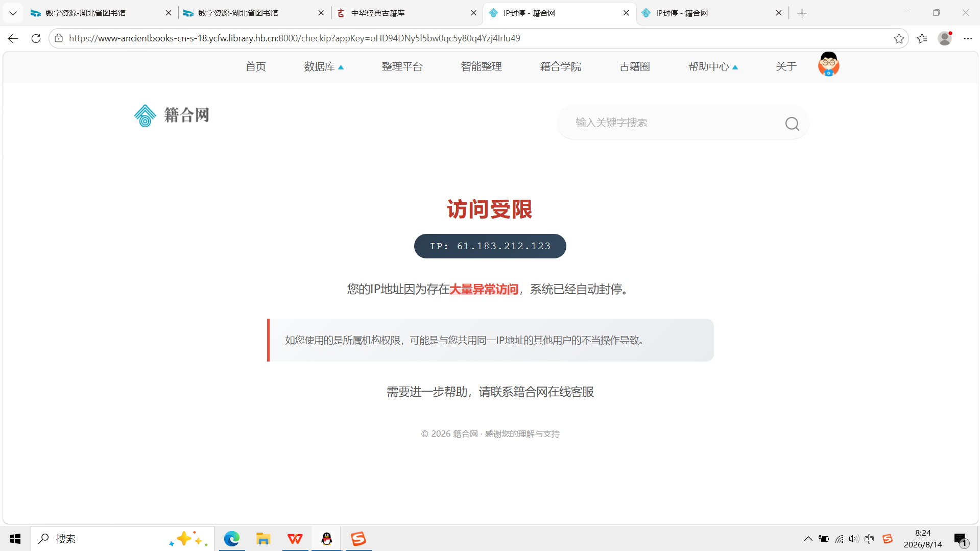Image resolution: width=980 pixels, height=551 pixels.
Task: Open 古籍圈 from navigation
Action: (x=635, y=67)
